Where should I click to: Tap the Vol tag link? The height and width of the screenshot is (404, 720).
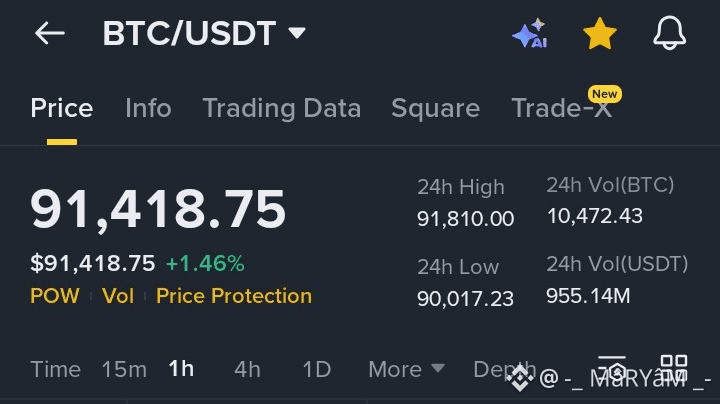118,296
